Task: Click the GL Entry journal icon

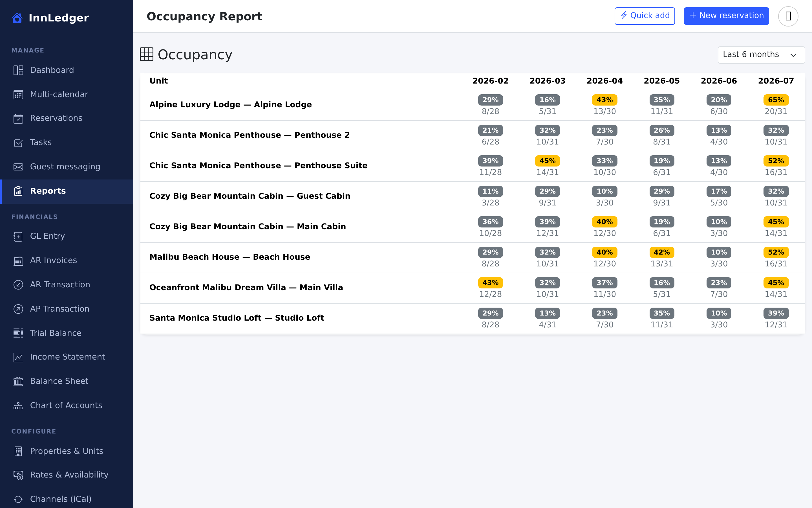Action: 18,236
